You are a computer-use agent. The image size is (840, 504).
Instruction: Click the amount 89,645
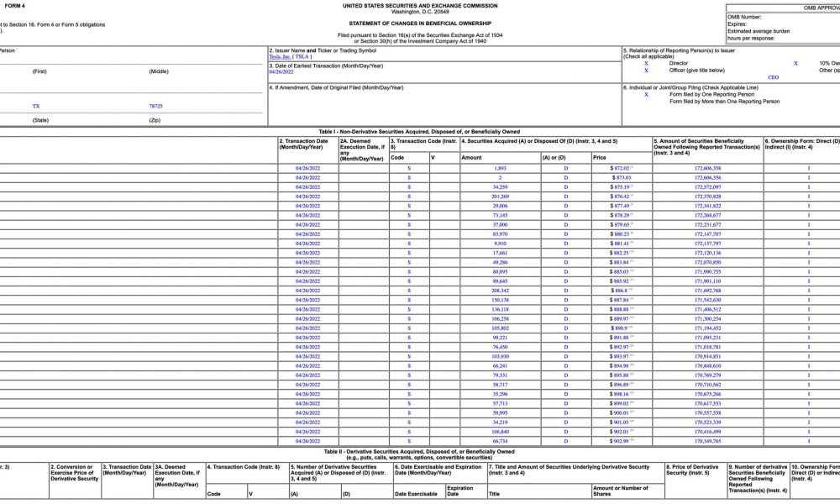coord(500,281)
